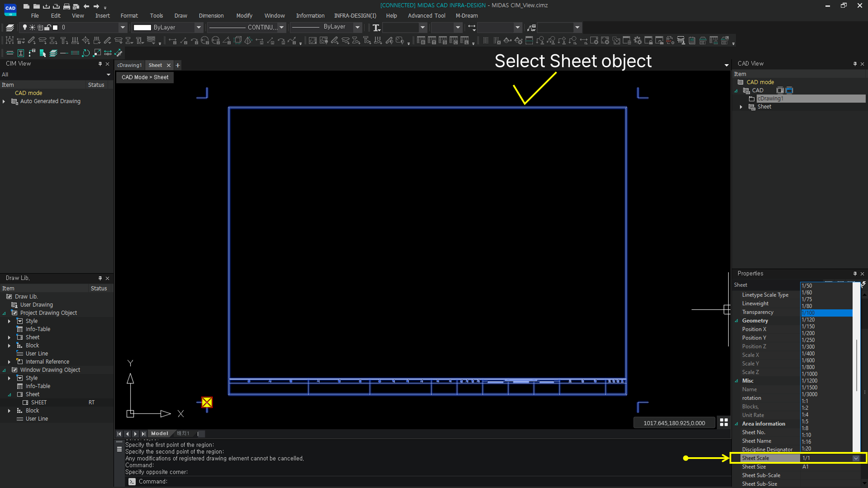Open the Format menu
This screenshot has width=868, height=488.
(129, 16)
